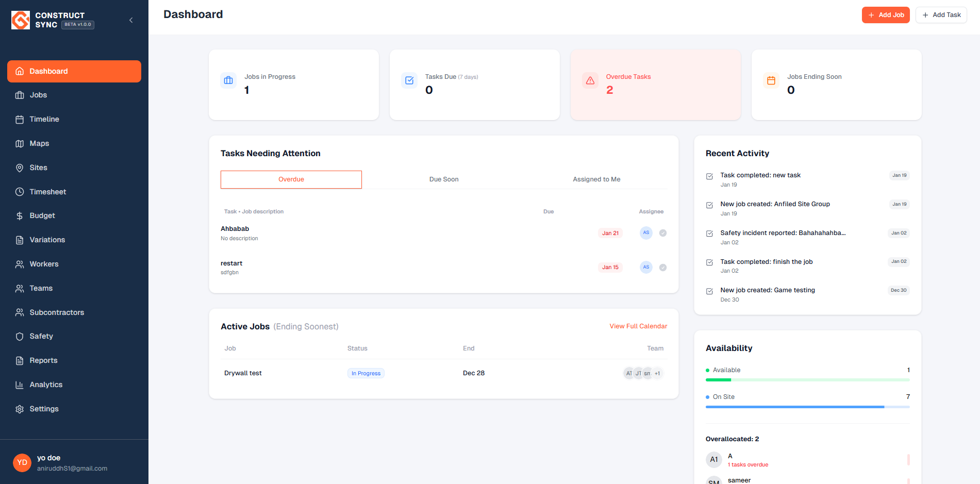
Task: Open Timeline via its calendar icon
Action: click(20, 119)
